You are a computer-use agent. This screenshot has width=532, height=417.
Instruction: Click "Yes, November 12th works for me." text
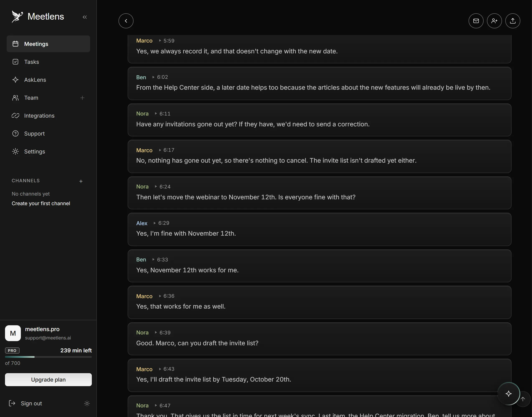[x=187, y=270]
